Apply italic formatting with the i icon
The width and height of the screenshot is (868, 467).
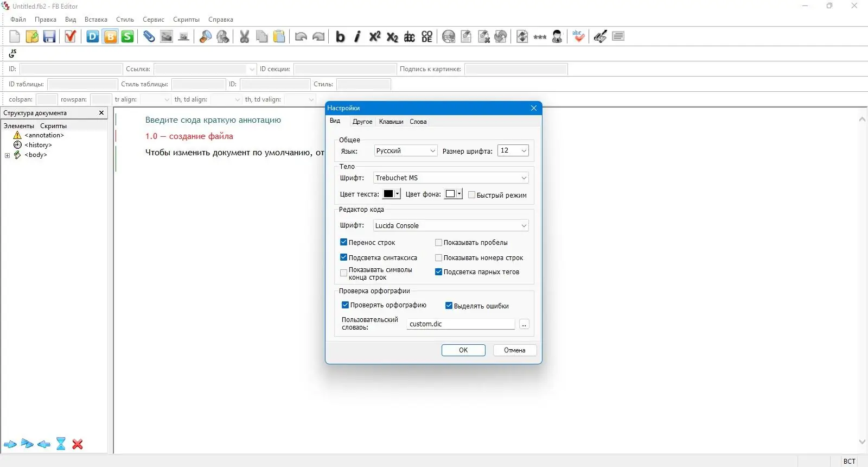click(x=358, y=36)
